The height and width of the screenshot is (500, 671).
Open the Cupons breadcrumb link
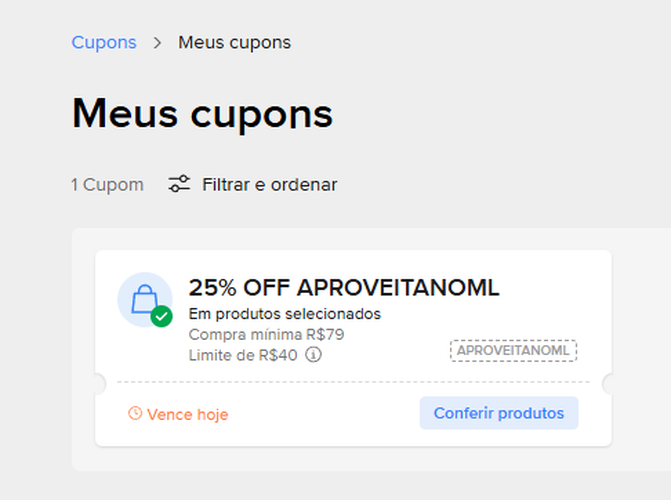tap(104, 43)
